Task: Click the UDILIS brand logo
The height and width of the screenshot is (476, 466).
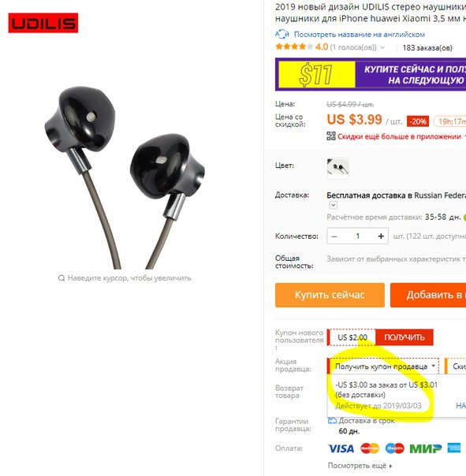Action: (43, 23)
